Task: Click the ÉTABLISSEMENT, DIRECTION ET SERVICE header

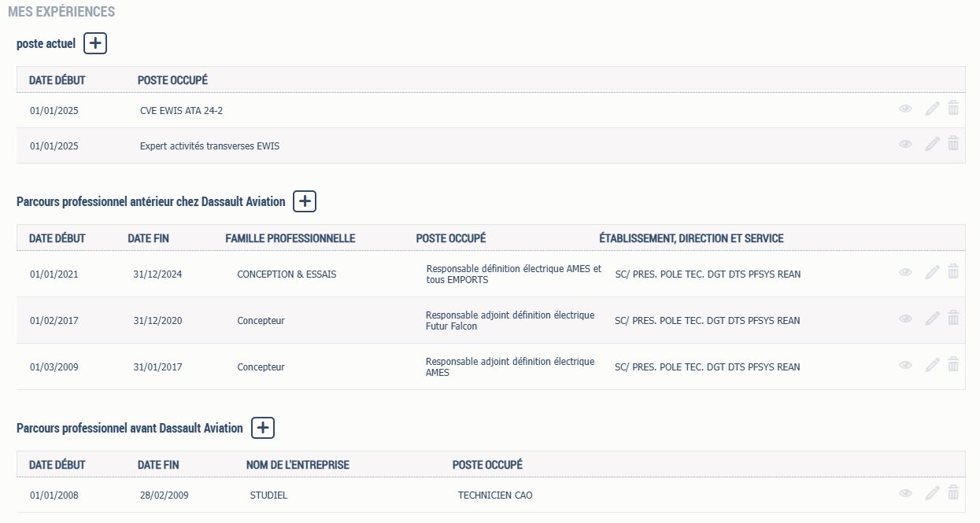Action: tap(691, 238)
